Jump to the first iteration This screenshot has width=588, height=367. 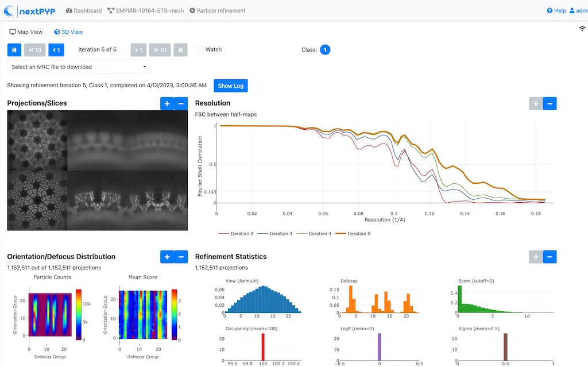click(14, 50)
